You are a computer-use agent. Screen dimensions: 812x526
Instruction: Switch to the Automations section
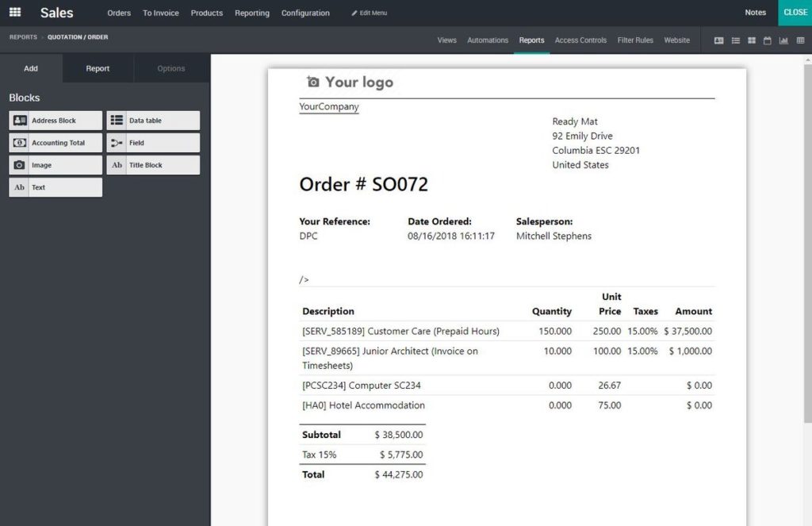pos(488,40)
